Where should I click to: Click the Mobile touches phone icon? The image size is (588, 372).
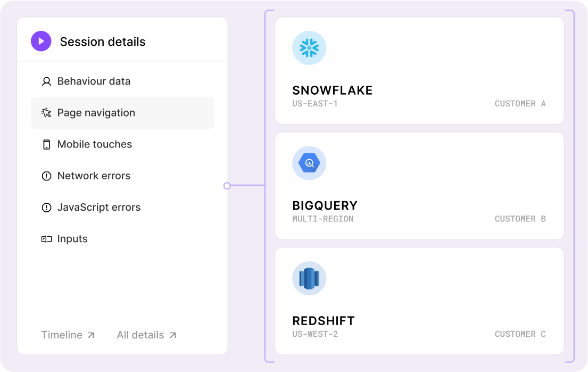coord(46,144)
